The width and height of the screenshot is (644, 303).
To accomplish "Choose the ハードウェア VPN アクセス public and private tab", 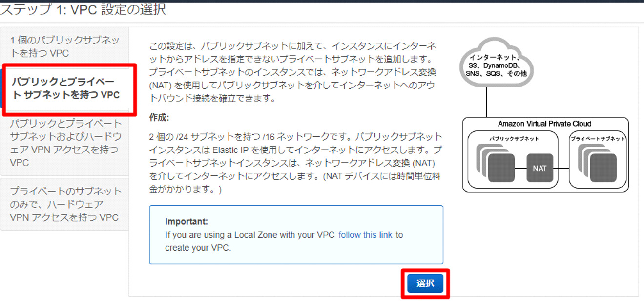I will coord(64,143).
